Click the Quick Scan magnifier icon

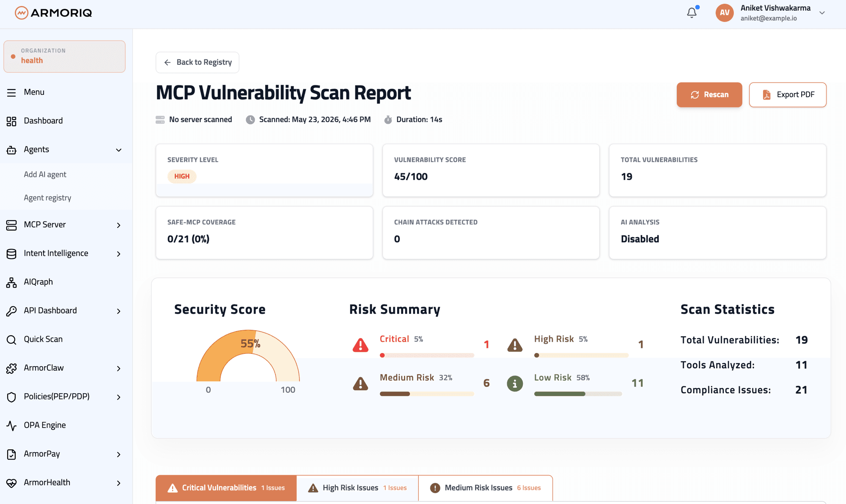11,340
